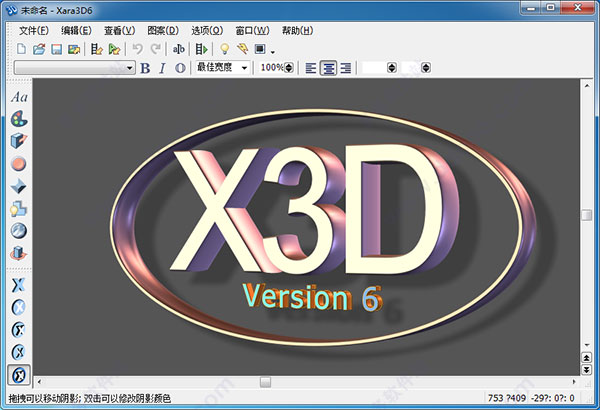This screenshot has width=600, height=410.
Task: Open the 文件(F) menu
Action: [34, 31]
